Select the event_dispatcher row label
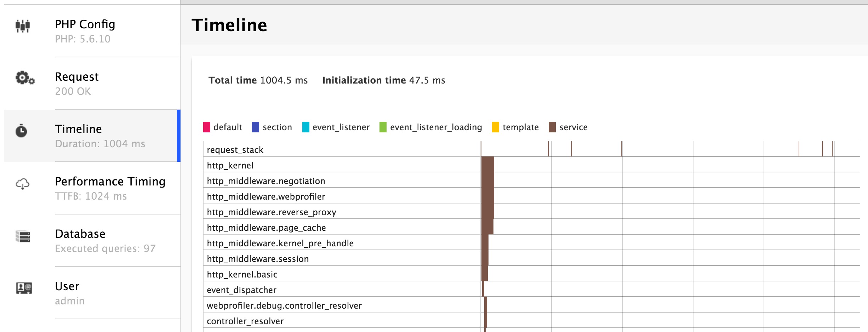The image size is (868, 332). pos(241,290)
